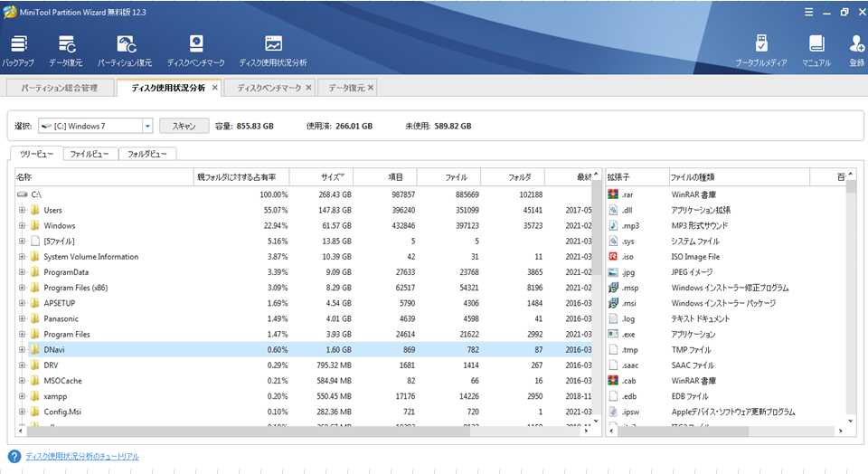Viewport: 868px width, 474px height.
Task: Click extension list horizontal scrollbar thumb
Action: tap(684, 431)
